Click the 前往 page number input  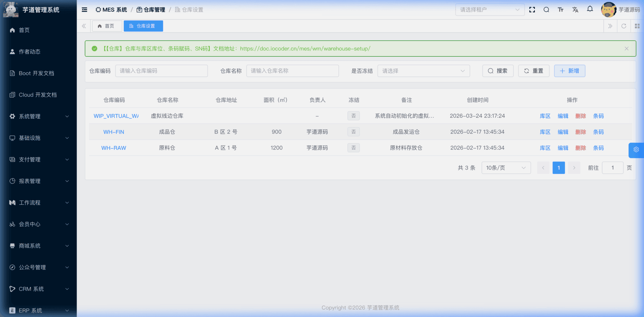pyautogui.click(x=613, y=168)
